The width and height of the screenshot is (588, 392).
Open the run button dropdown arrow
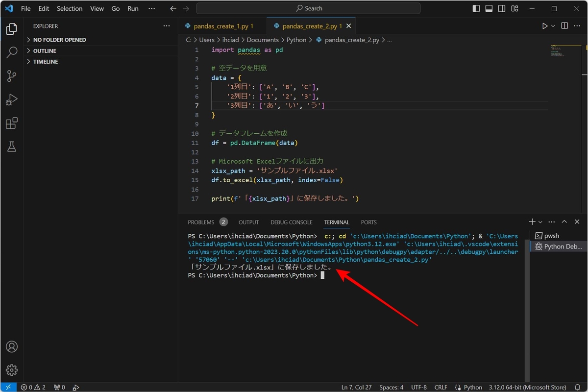pos(553,26)
